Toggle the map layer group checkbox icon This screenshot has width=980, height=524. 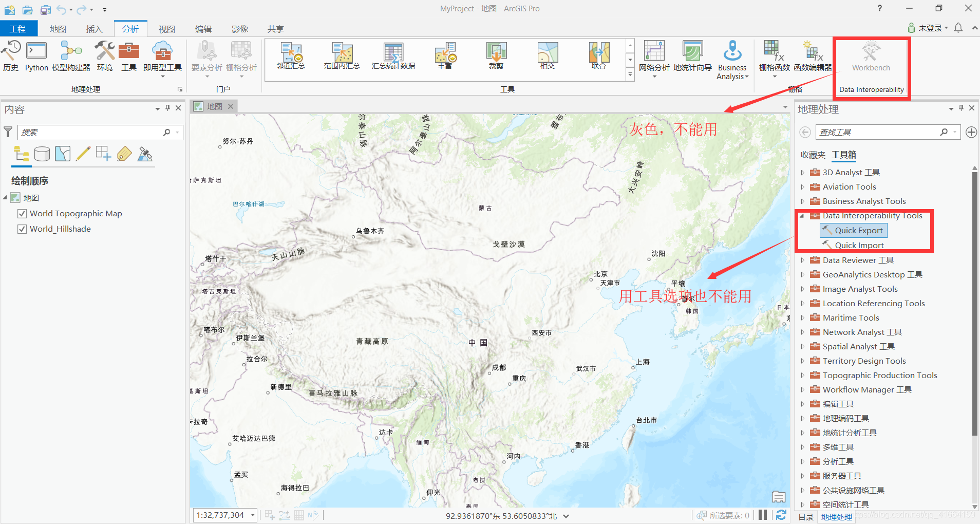[x=15, y=198]
